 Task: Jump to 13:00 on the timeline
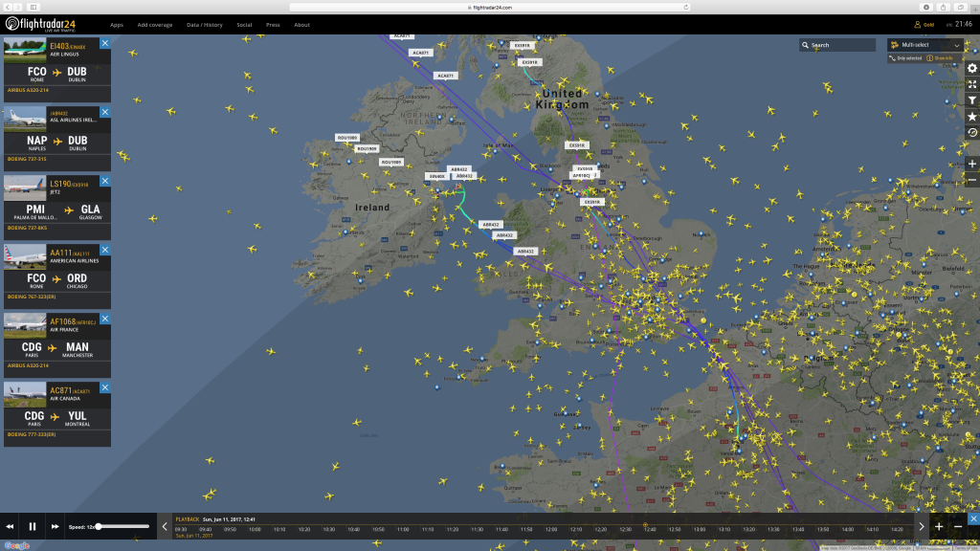[x=699, y=529]
